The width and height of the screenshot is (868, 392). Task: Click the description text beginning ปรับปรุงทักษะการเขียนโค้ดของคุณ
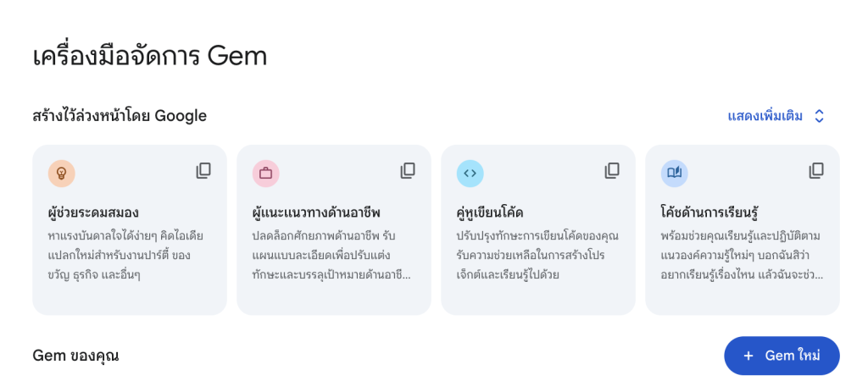pos(537,255)
